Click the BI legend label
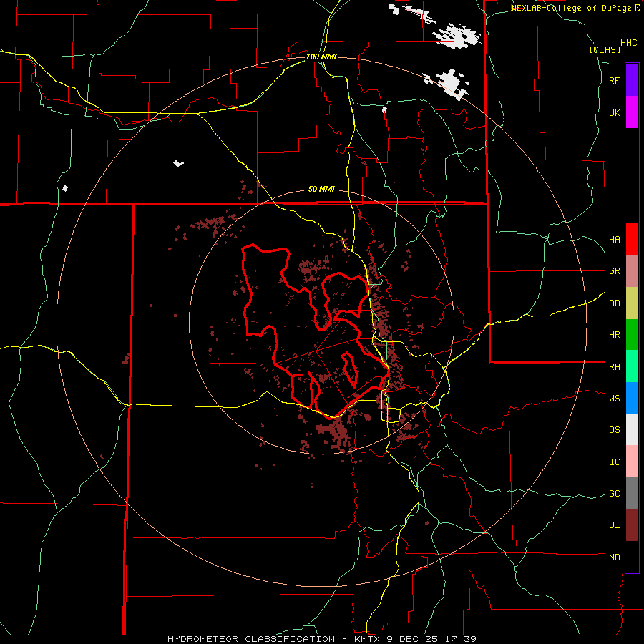Image resolution: width=644 pixels, height=644 pixels. [x=614, y=525]
